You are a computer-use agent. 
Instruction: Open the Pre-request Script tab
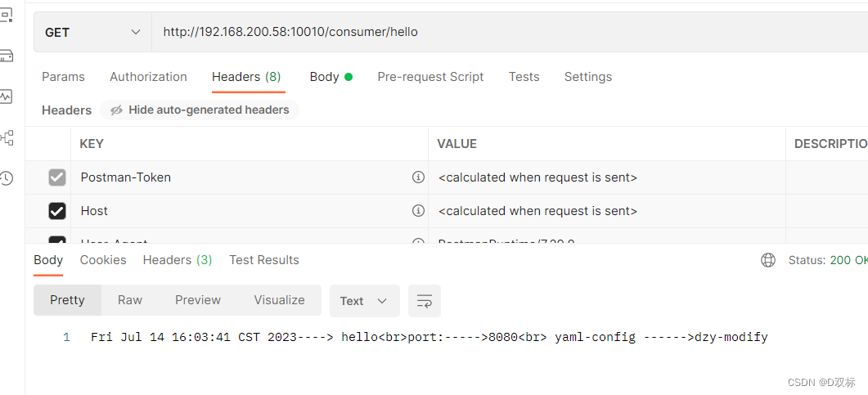[x=430, y=77]
